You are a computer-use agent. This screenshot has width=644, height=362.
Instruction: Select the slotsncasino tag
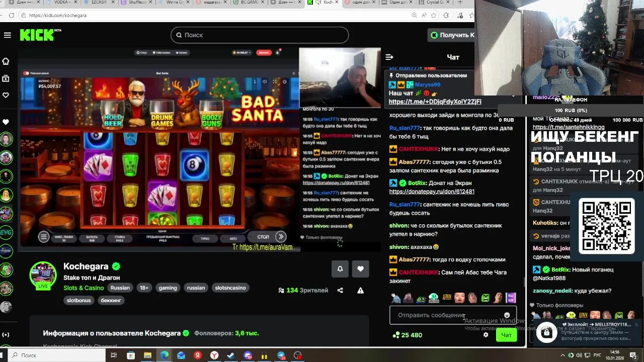point(230,288)
